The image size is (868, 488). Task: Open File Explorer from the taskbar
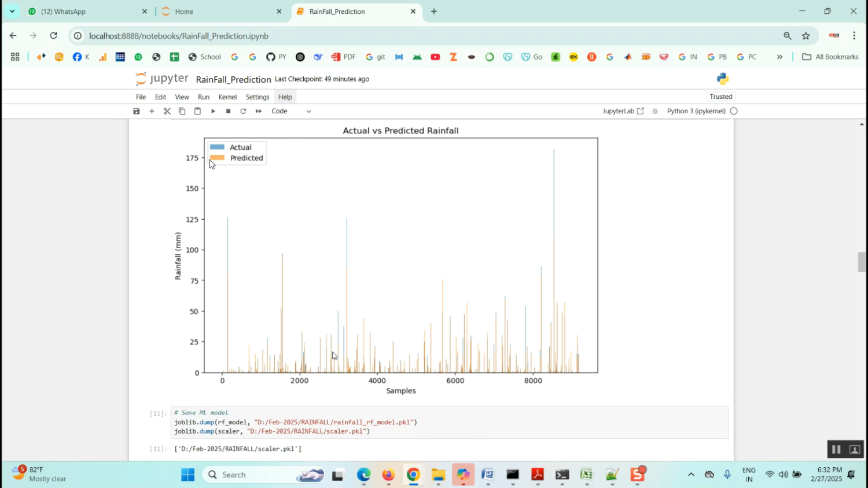[x=438, y=475]
